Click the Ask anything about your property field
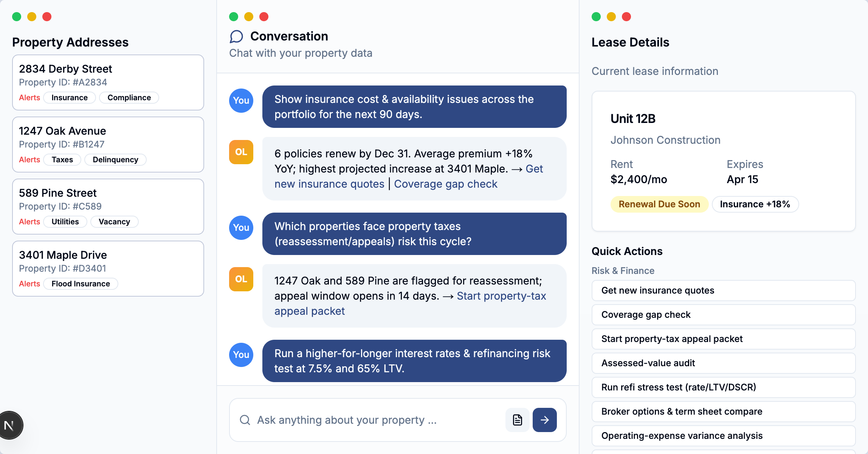This screenshot has width=868, height=454. [x=359, y=420]
